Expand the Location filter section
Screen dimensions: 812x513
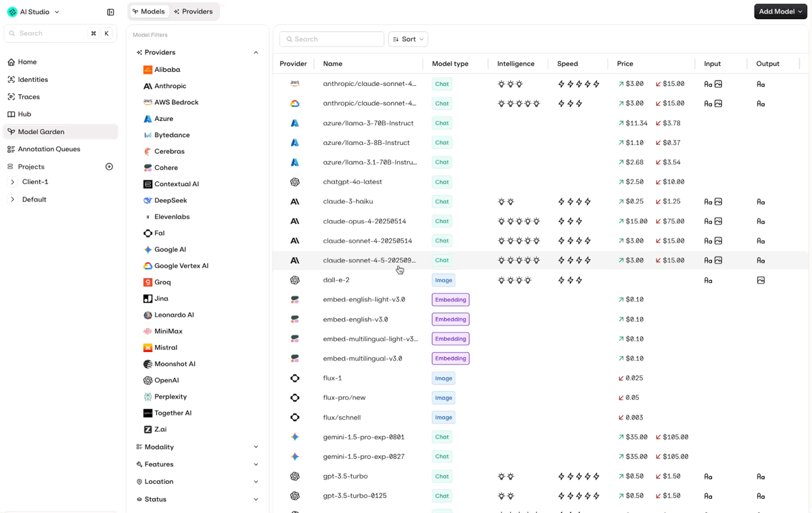tap(256, 482)
